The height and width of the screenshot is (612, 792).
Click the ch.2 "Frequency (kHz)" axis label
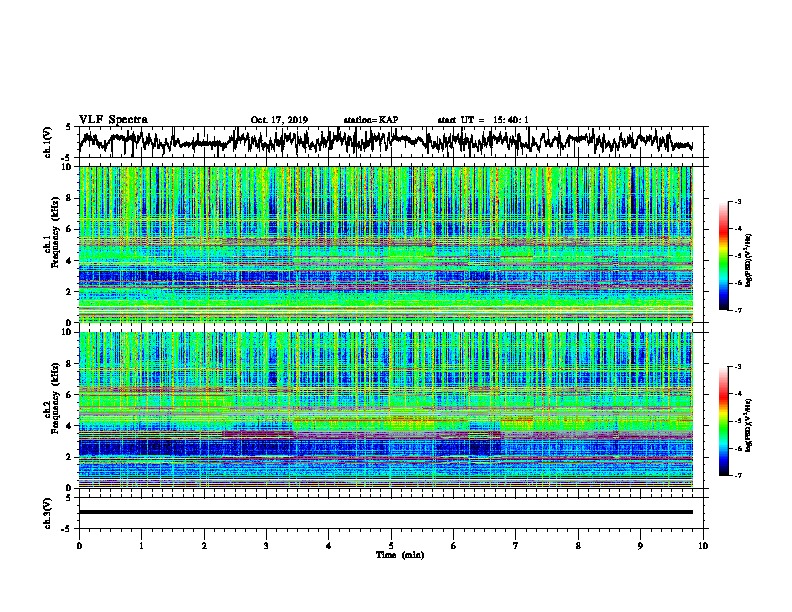(55, 397)
